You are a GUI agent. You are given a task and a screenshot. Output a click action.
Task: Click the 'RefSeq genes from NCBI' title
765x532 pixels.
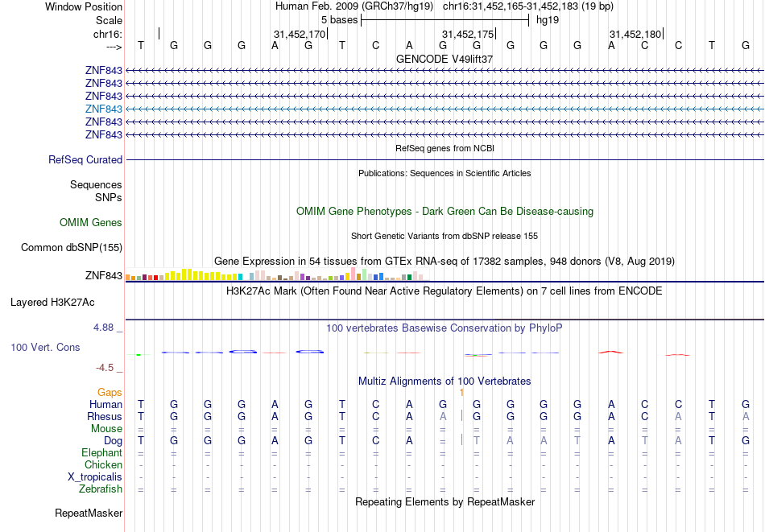[445, 148]
